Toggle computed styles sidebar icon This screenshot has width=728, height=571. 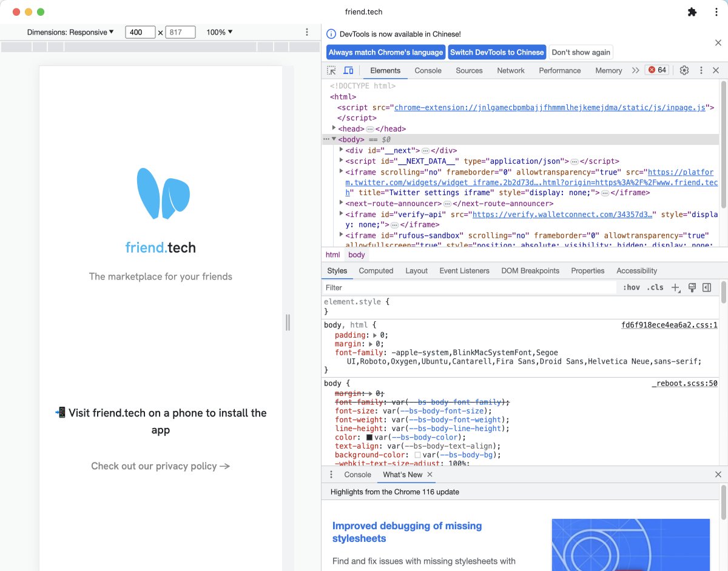click(x=707, y=287)
